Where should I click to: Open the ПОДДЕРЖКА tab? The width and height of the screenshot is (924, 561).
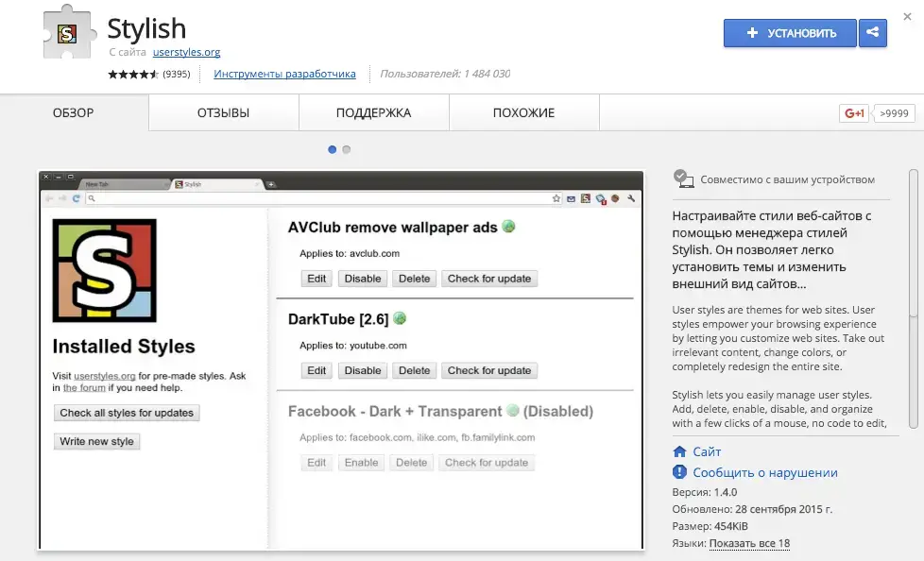coord(373,113)
